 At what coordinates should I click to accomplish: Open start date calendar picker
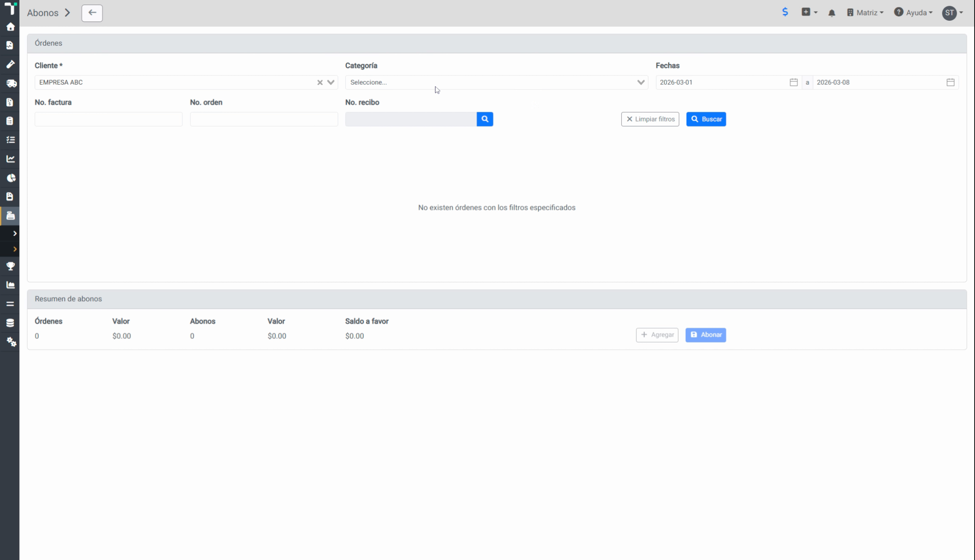click(x=793, y=82)
